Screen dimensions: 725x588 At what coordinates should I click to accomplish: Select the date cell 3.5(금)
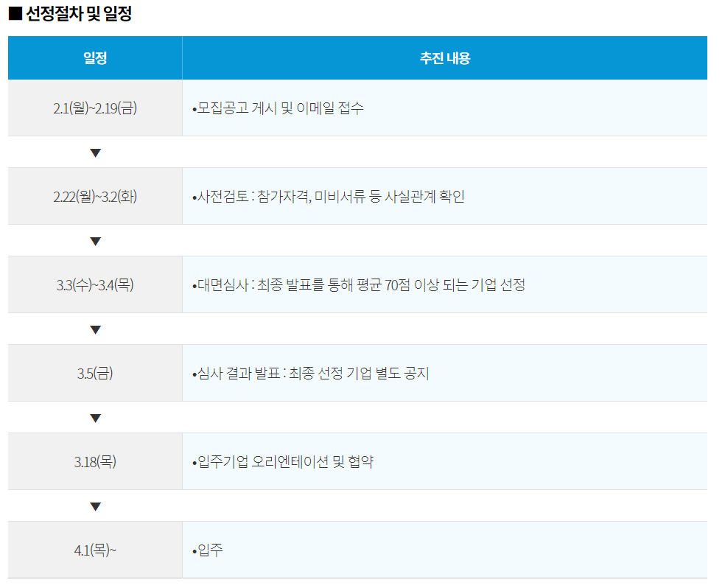tap(95, 373)
